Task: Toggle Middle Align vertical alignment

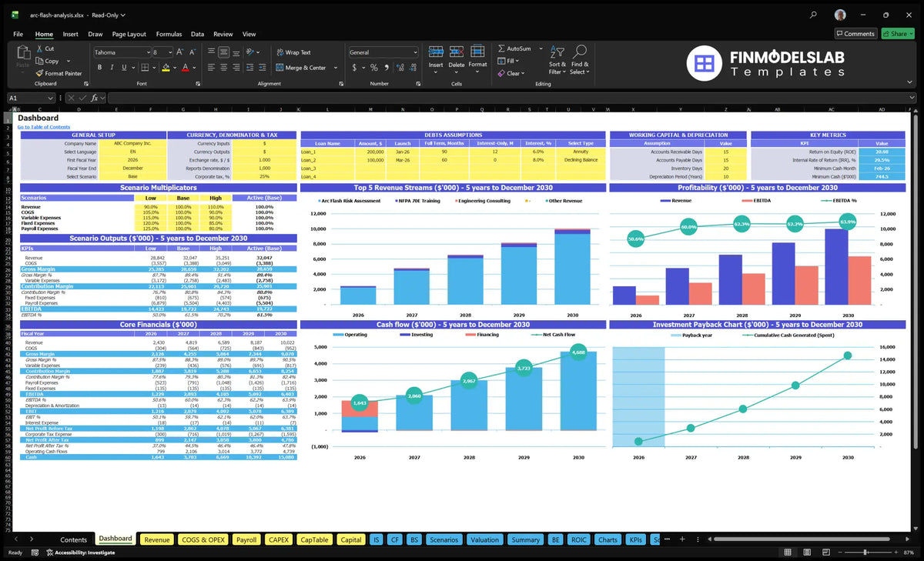Action: tap(223, 52)
